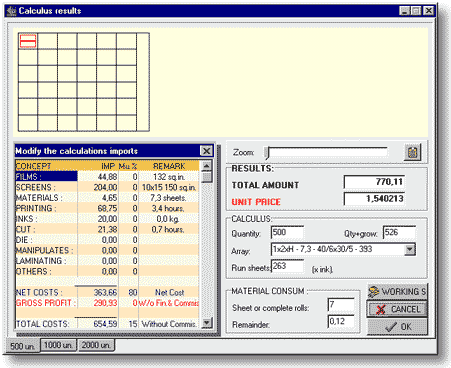The image size is (451, 368).
Task: Switch to the 1000 un. tab
Action: (58, 345)
